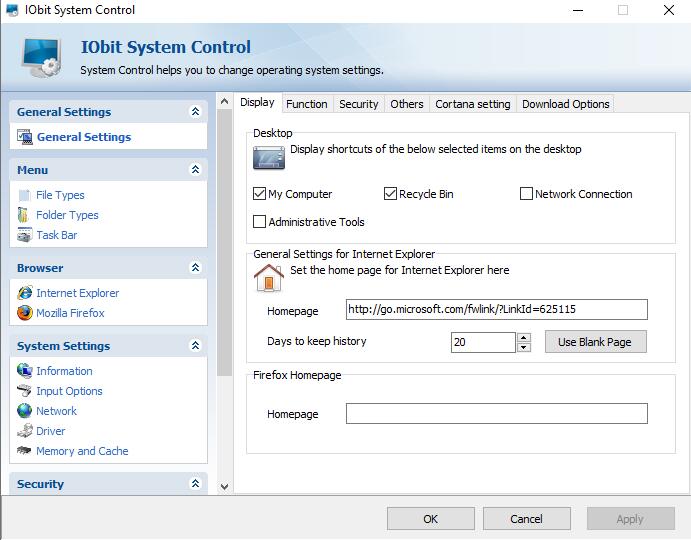Click the Task Bar icon
Viewport: 691px width, 540px height.
pos(25,235)
